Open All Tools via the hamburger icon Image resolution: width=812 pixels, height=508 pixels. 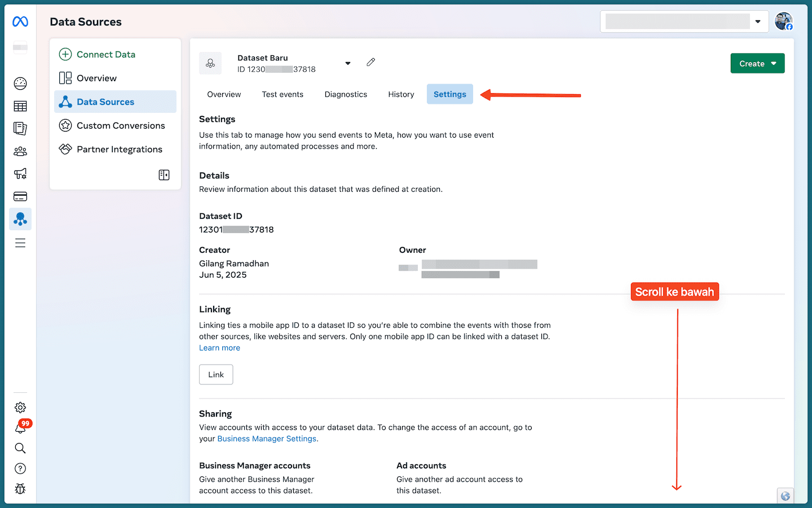pos(20,243)
